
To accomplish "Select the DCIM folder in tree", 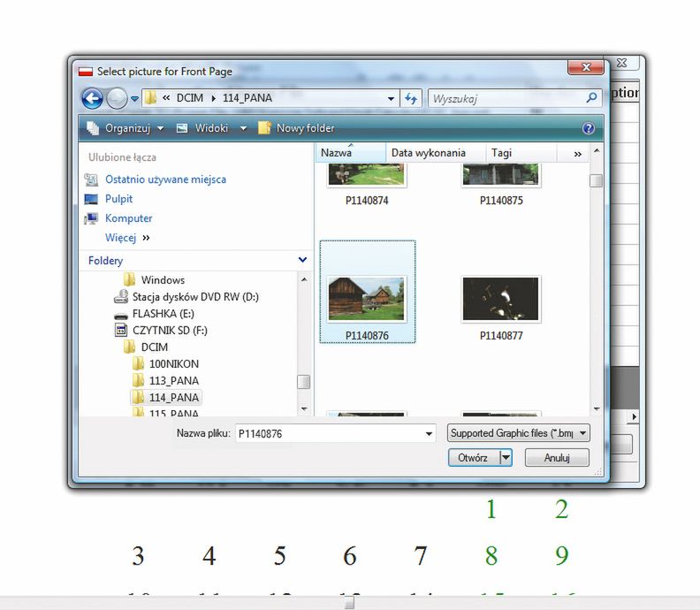I will 155,347.
